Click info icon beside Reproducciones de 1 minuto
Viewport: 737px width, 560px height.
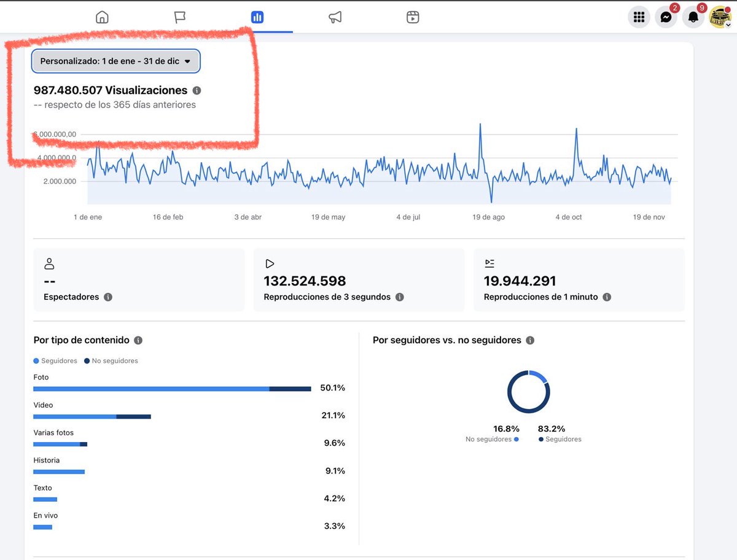(607, 297)
